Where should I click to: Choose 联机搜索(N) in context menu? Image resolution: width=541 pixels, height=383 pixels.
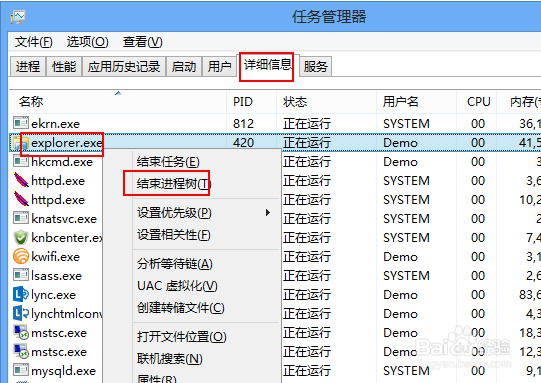(x=169, y=359)
